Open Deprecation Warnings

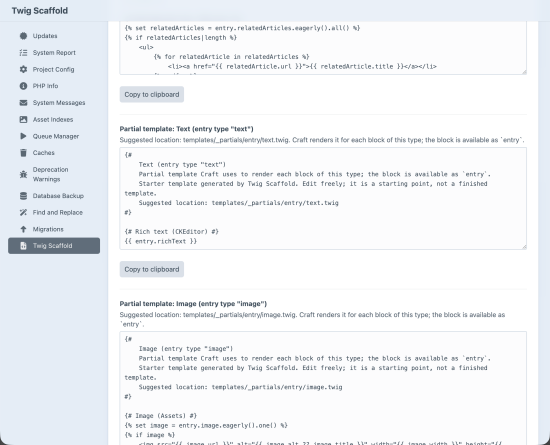coord(54,174)
